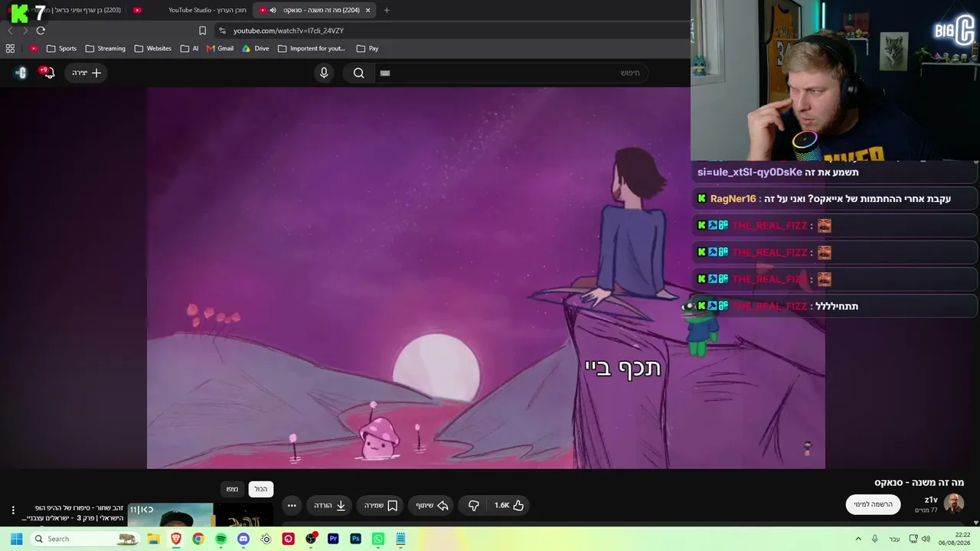The width and height of the screenshot is (980, 551).
Task: Open the apps grid in bookmarks bar
Action: coord(10,48)
